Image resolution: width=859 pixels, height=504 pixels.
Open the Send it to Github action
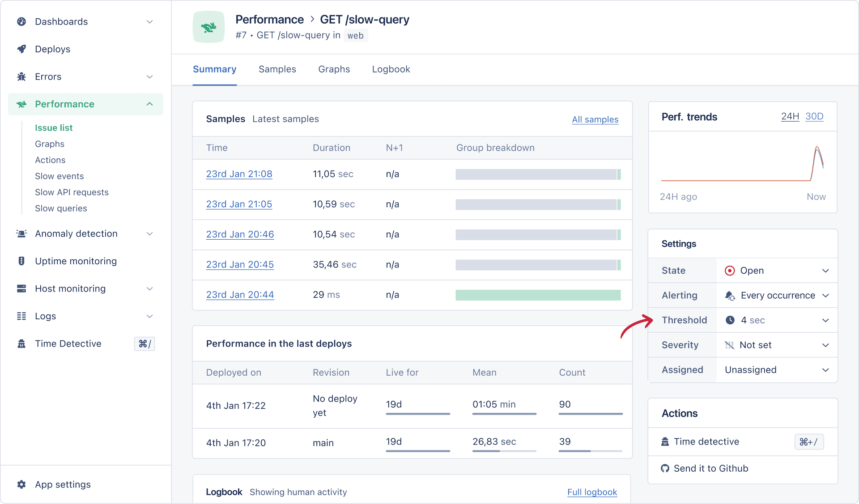pyautogui.click(x=710, y=468)
